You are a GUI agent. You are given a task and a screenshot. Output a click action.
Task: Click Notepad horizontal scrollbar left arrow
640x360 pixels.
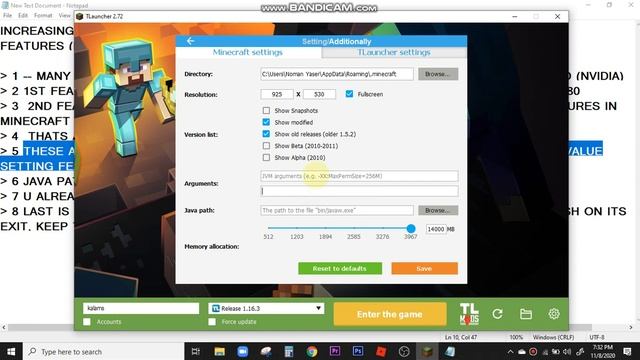click(4, 327)
